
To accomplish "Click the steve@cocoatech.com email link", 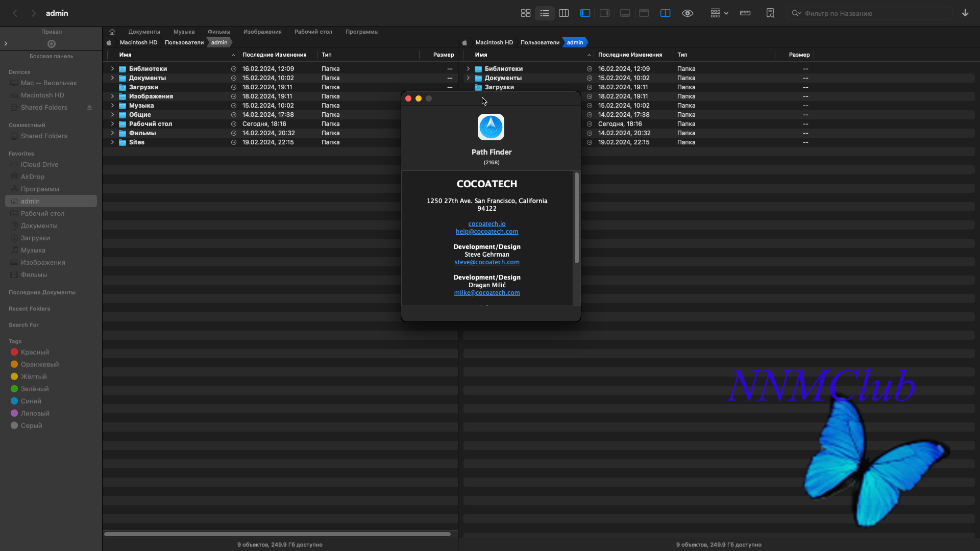I will coord(486,262).
